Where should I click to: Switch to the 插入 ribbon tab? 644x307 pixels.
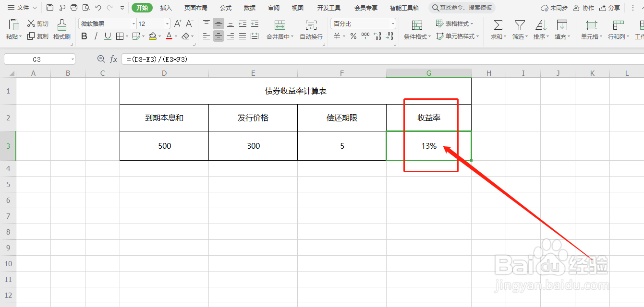point(166,7)
